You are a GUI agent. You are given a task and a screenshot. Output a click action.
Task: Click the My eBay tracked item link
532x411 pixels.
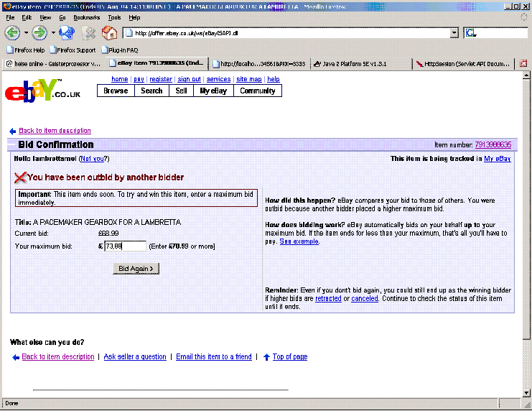(x=498, y=159)
